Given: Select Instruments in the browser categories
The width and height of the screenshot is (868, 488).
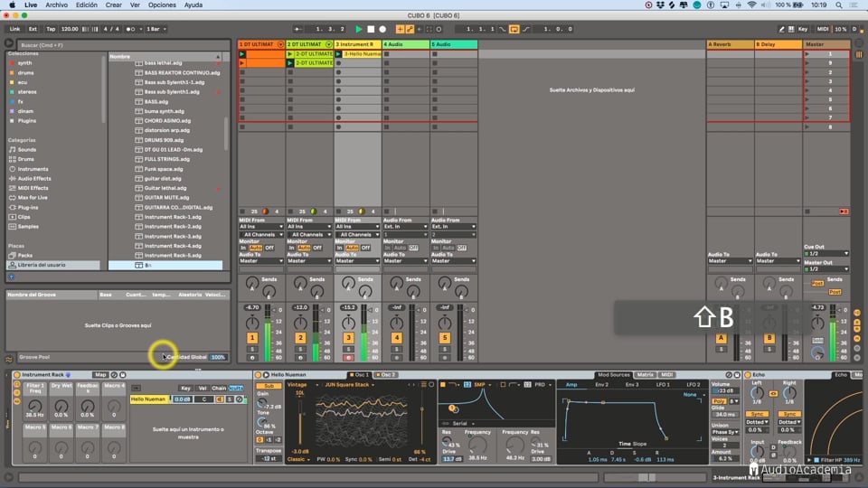Looking at the screenshot, I should tap(33, 169).
